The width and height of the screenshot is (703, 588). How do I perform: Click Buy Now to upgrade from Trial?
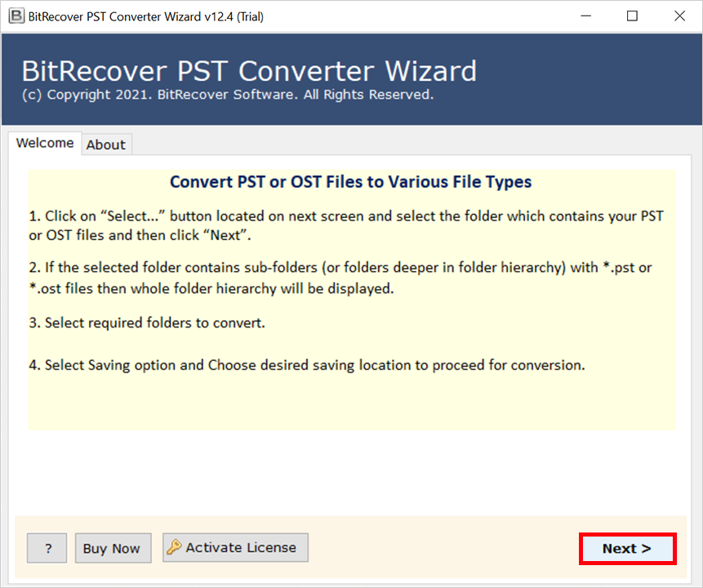pyautogui.click(x=113, y=548)
